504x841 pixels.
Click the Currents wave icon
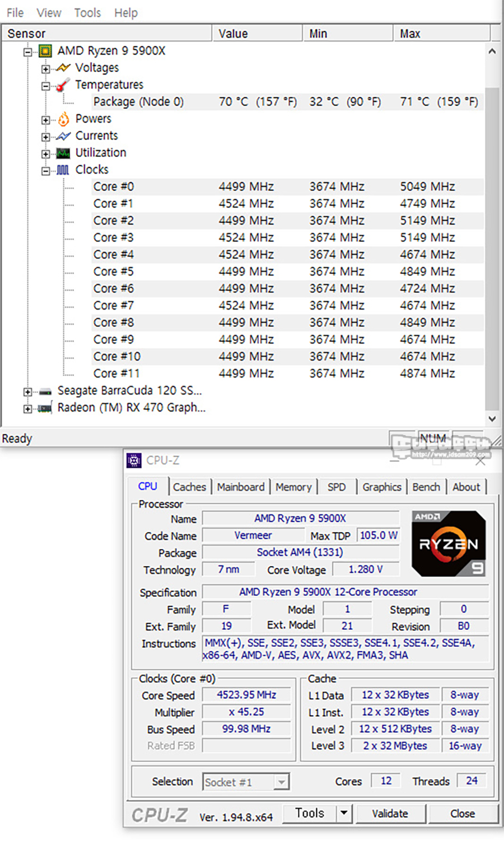(63, 136)
